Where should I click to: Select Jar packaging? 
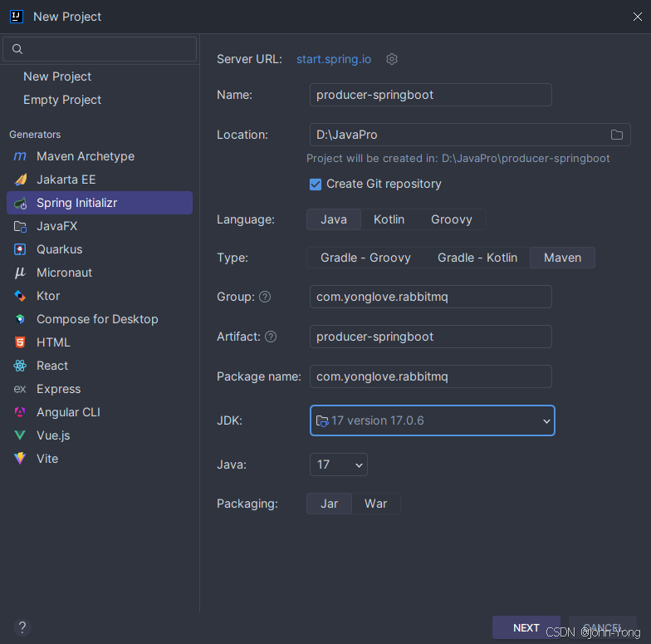pyautogui.click(x=329, y=504)
